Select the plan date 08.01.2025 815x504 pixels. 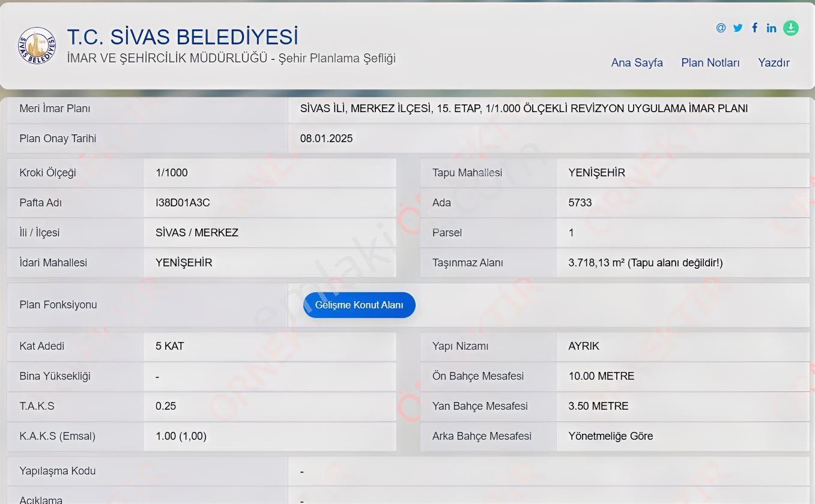pos(326,139)
